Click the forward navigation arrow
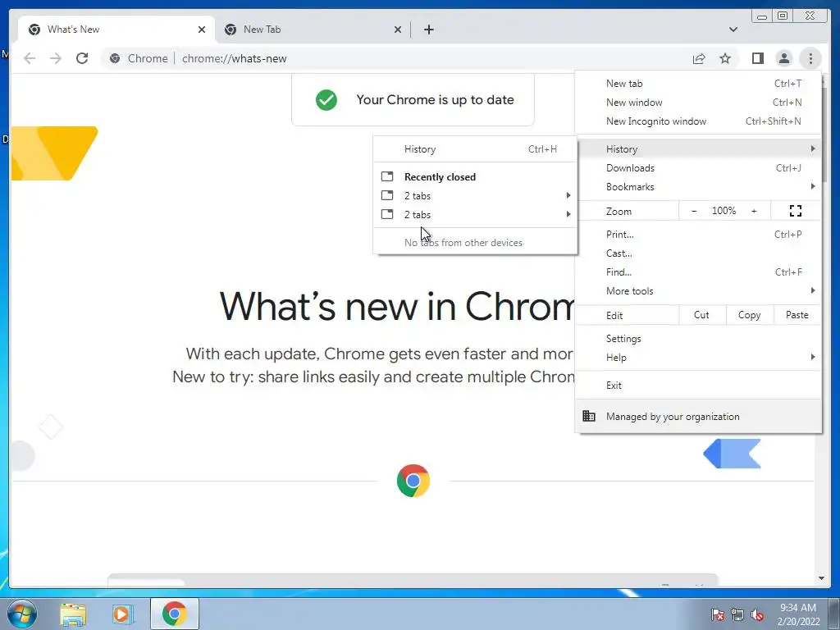Image resolution: width=840 pixels, height=630 pixels. pyautogui.click(x=56, y=58)
